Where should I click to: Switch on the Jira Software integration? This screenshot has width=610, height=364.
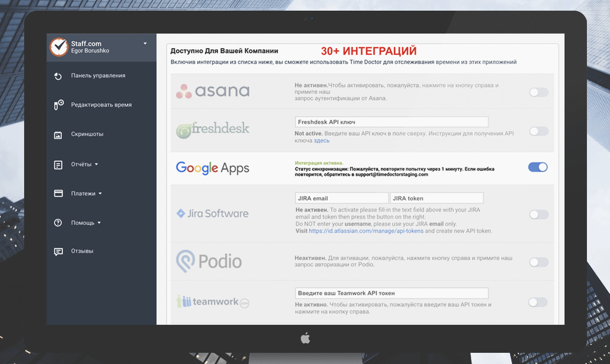(x=539, y=214)
